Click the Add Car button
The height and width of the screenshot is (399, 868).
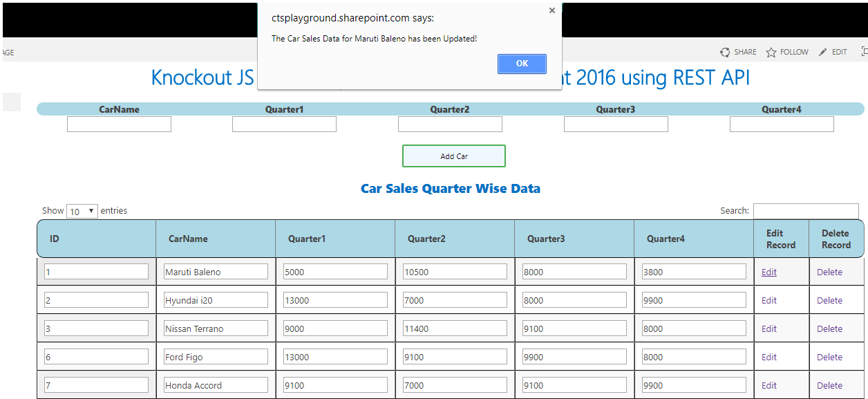(x=454, y=156)
